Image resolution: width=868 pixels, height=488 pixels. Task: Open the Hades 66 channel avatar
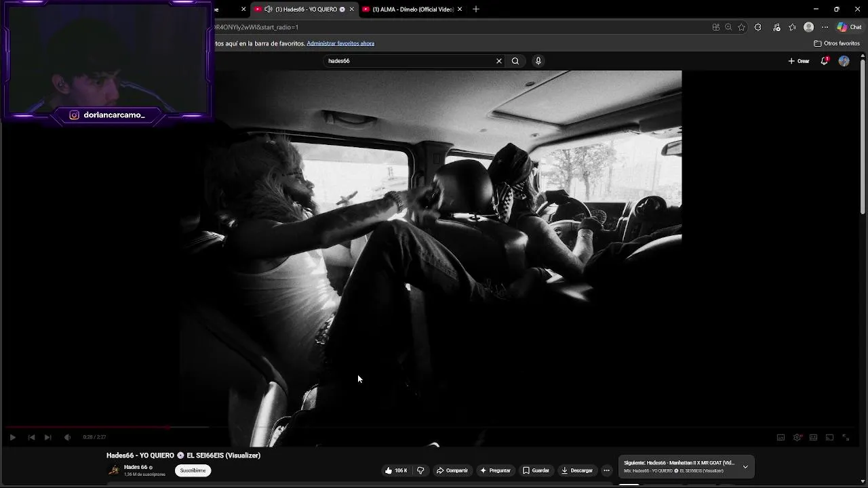pos(114,470)
